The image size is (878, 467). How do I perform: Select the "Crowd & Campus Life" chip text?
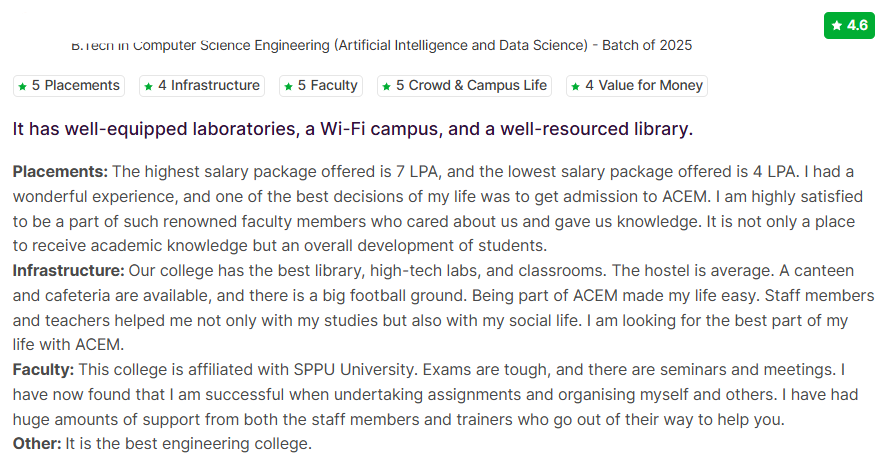[x=478, y=86]
